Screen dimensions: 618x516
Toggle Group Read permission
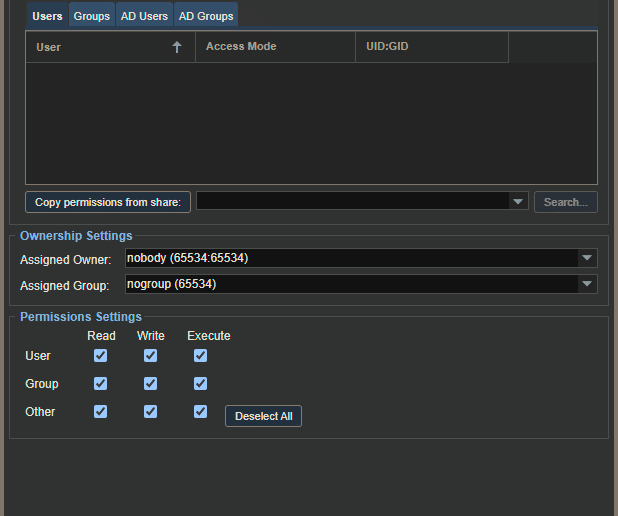(101, 384)
